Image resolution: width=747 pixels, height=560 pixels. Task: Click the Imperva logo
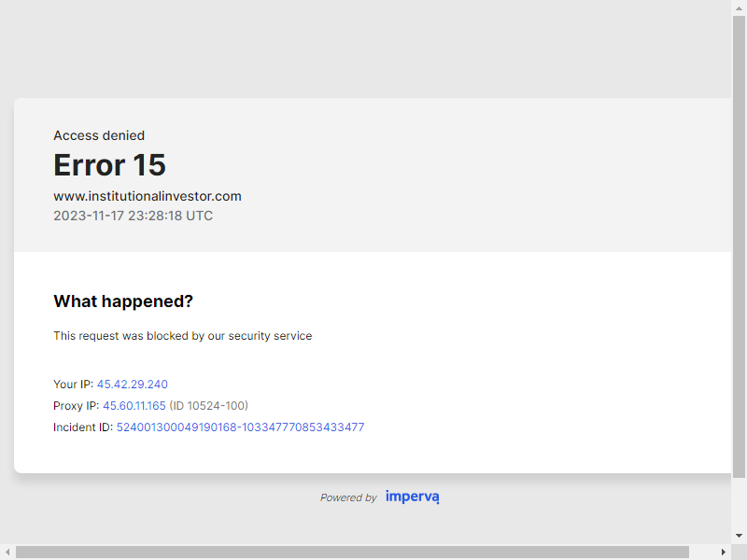(413, 497)
